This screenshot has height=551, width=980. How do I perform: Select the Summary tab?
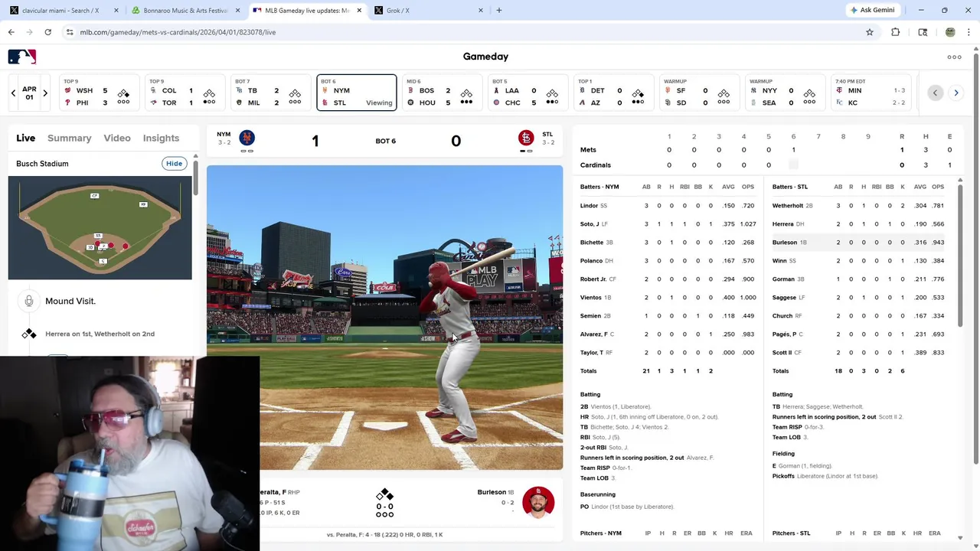pyautogui.click(x=69, y=138)
